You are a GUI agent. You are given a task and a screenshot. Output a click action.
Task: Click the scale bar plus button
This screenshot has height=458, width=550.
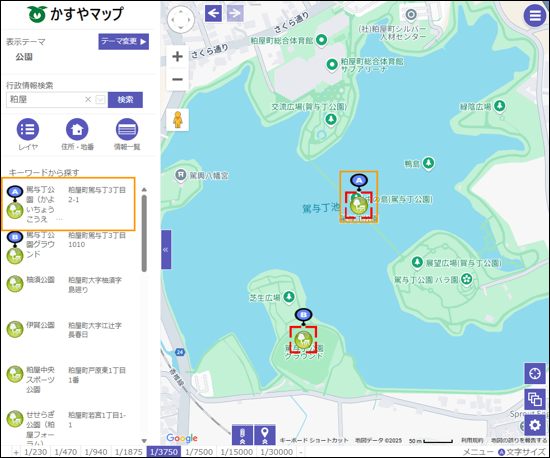(x=16, y=452)
